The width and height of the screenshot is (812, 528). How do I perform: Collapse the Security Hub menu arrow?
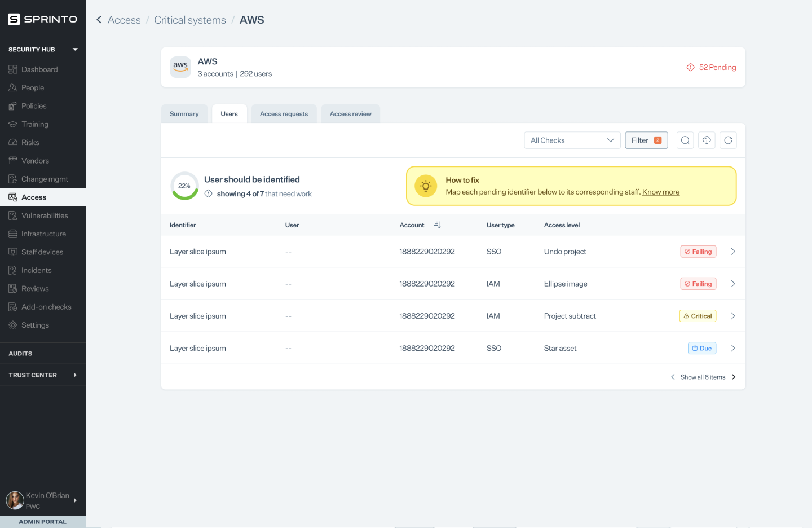pos(75,50)
